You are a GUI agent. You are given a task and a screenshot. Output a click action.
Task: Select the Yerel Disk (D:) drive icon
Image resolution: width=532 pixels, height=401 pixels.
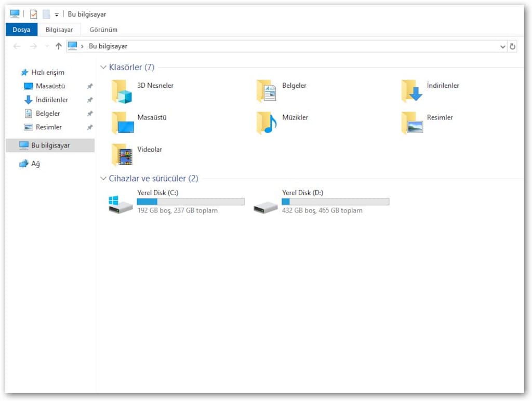coord(265,207)
